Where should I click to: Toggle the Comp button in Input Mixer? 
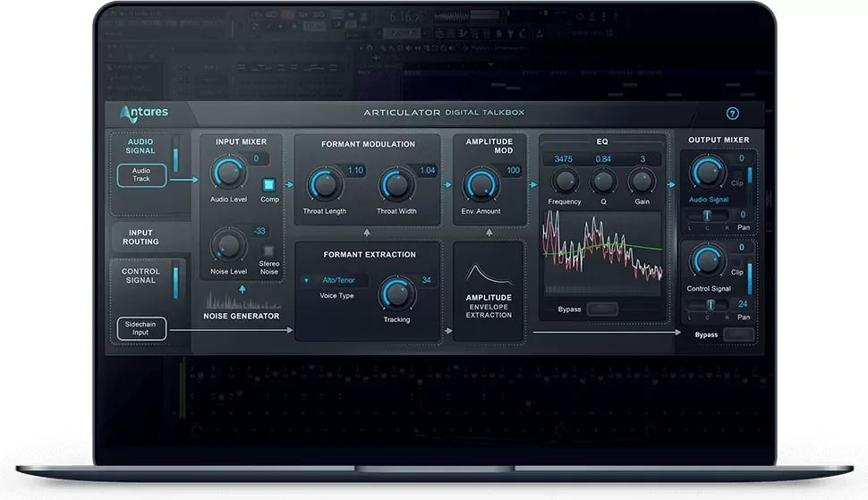click(x=268, y=184)
